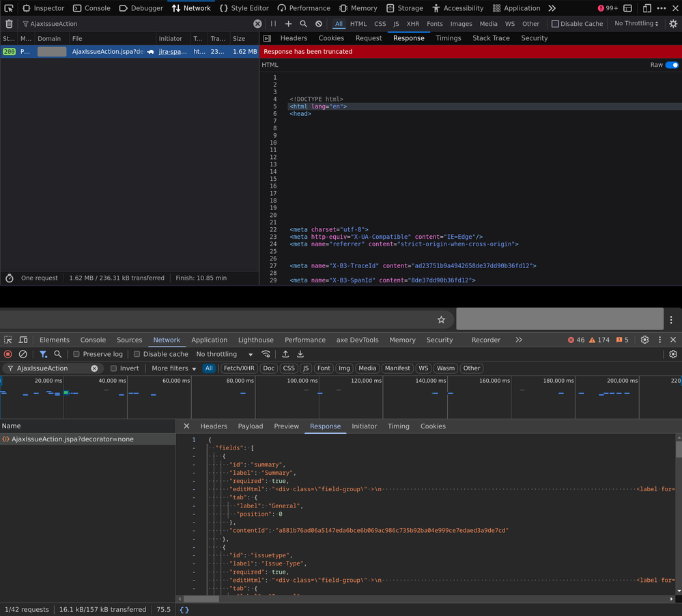The height and width of the screenshot is (616, 682).
Task: Click the Firefox trash clear requests icon
Action: (9, 24)
